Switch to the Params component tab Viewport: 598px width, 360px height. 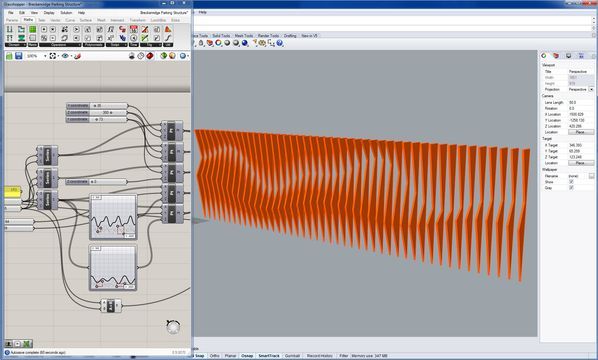12,20
